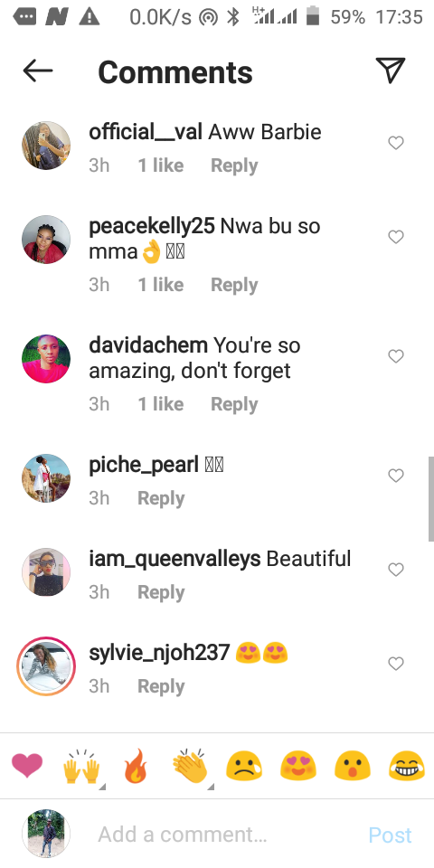Expand skin tone options on raised hands
Image resolution: width=434 pixels, height=868 pixels.
(102, 786)
